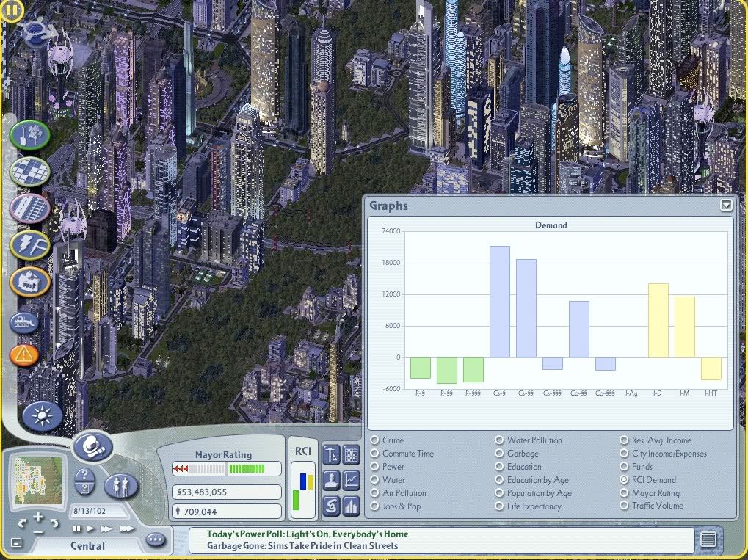This screenshot has height=560, width=748.
Task: Choose the Life Expectancy graph
Action: point(499,506)
